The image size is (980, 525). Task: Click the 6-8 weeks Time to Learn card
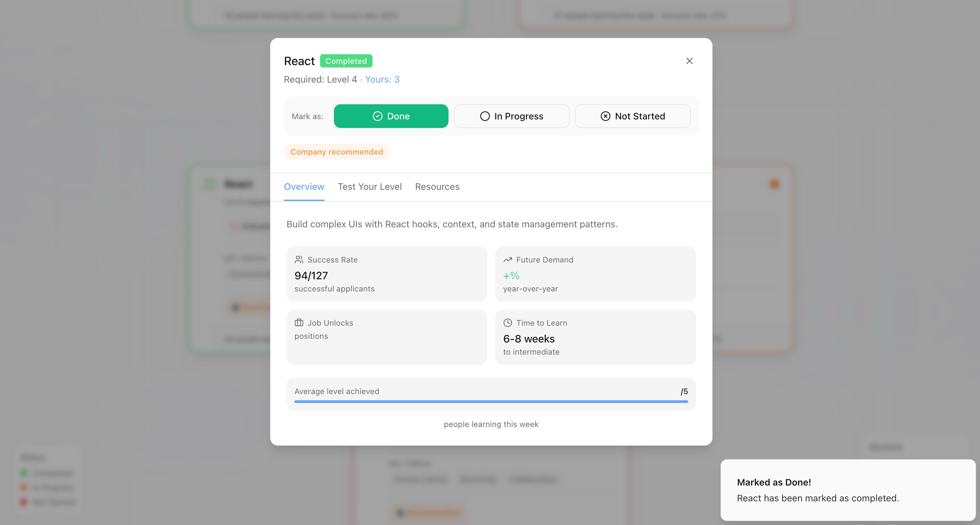(x=595, y=337)
